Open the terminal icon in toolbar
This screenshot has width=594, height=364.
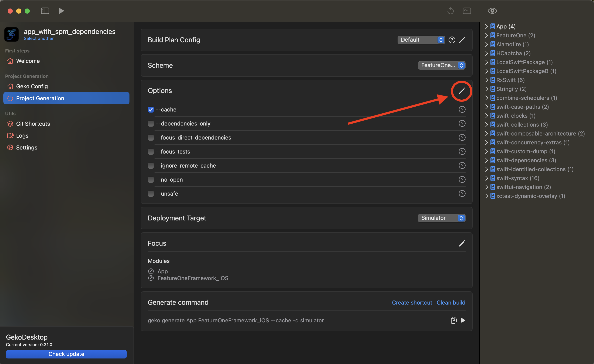point(467,11)
